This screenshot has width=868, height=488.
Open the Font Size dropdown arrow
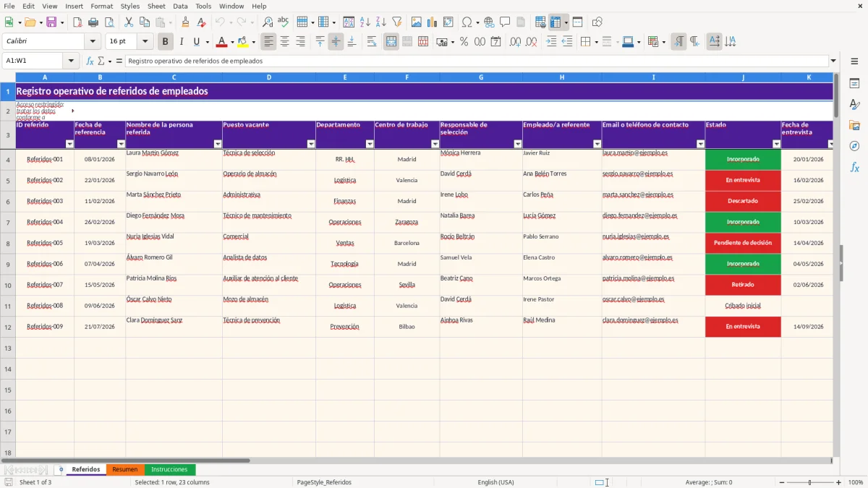(145, 42)
